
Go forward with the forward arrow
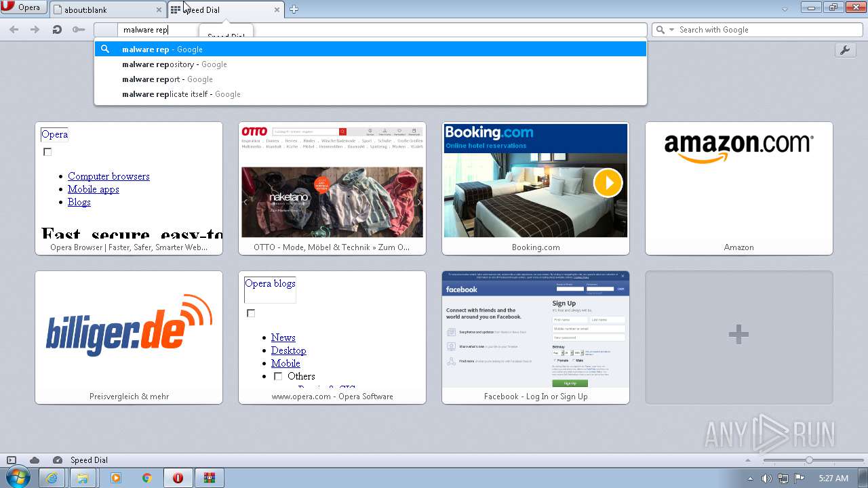[35, 30]
